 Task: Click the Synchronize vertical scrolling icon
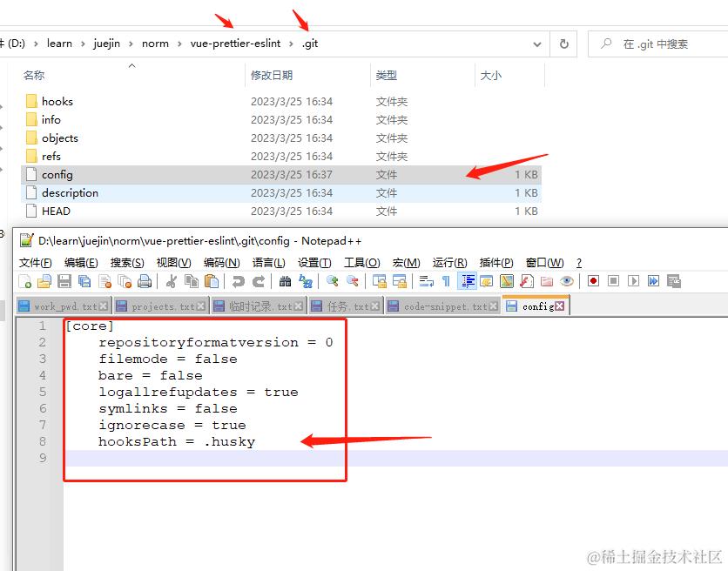(380, 281)
